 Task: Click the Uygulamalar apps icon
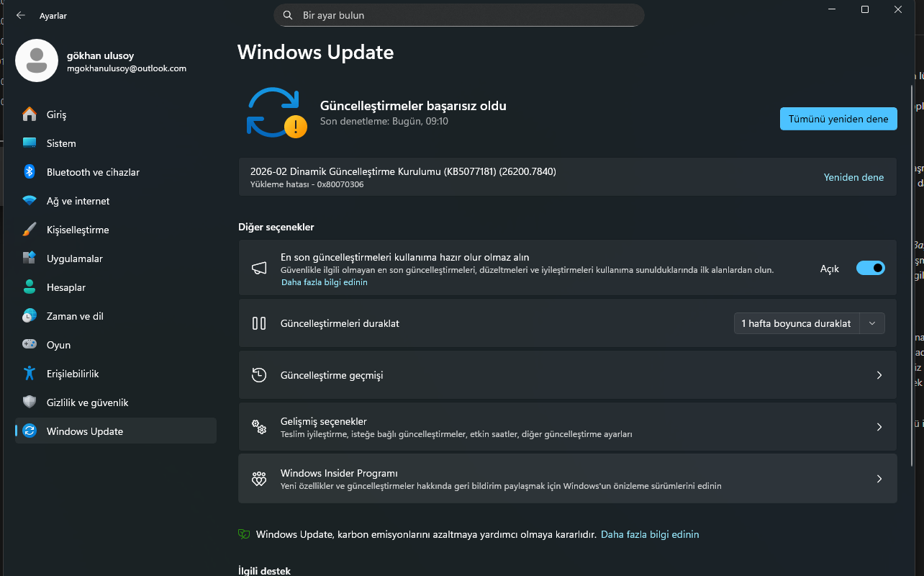30,258
